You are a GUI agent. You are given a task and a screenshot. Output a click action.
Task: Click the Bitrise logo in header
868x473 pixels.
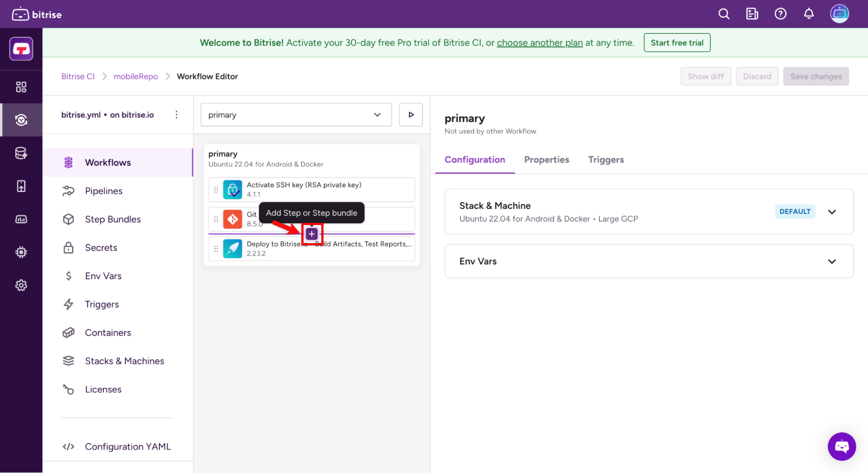pyautogui.click(x=37, y=14)
